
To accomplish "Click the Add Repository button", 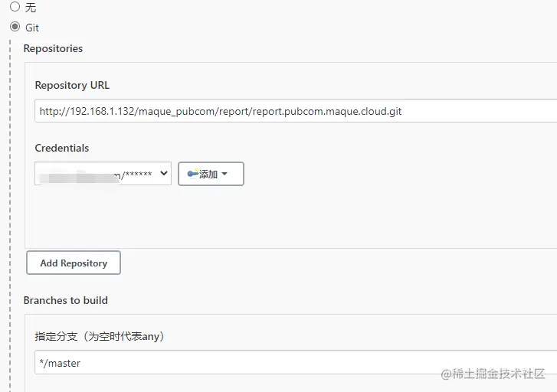I will point(74,263).
